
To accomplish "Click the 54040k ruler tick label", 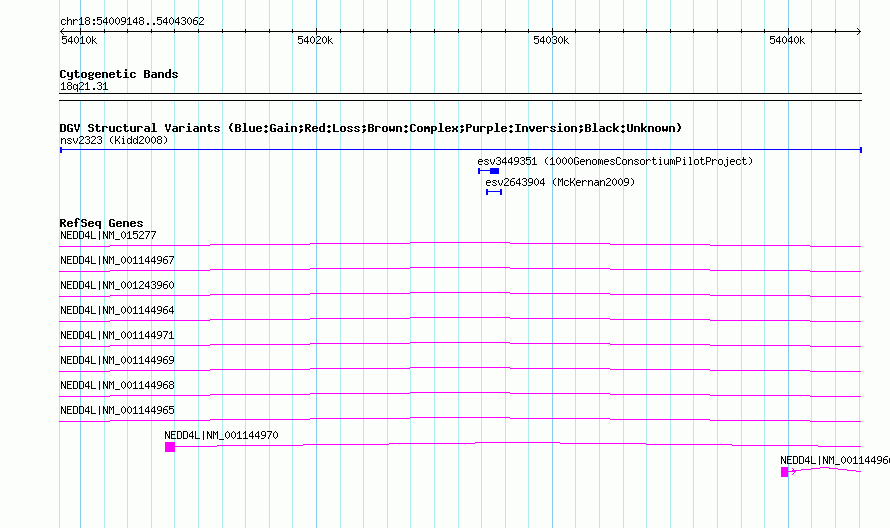I will coord(787,40).
